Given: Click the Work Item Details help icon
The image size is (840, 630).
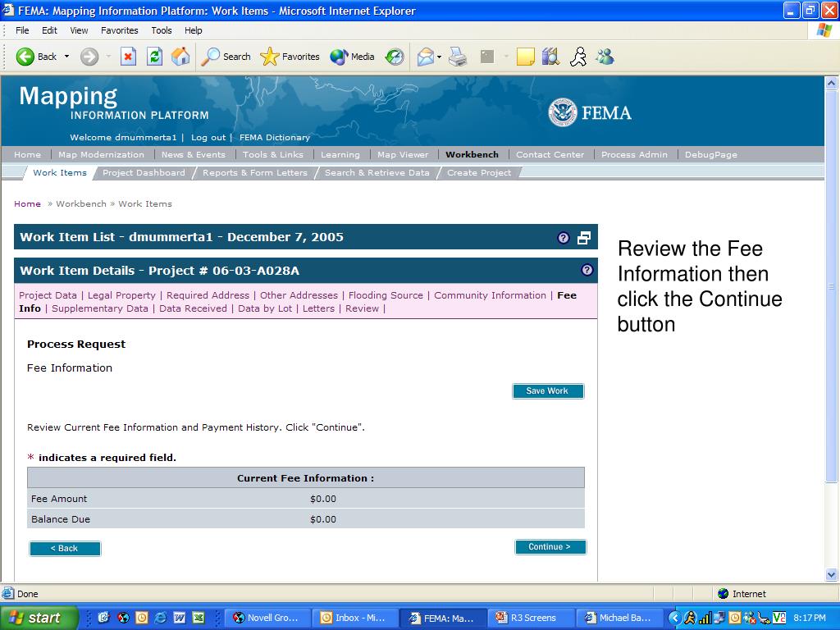Looking at the screenshot, I should [x=587, y=270].
